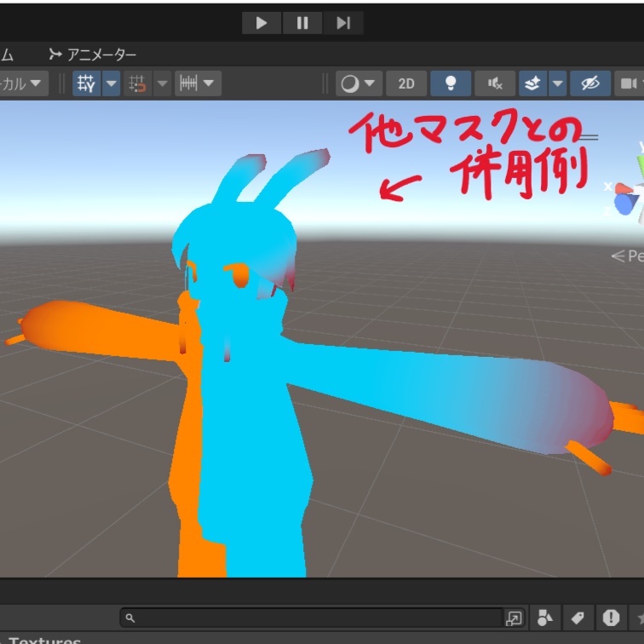This screenshot has width=644, height=644.
Task: Open scene camera settings icon
Action: tap(630, 83)
